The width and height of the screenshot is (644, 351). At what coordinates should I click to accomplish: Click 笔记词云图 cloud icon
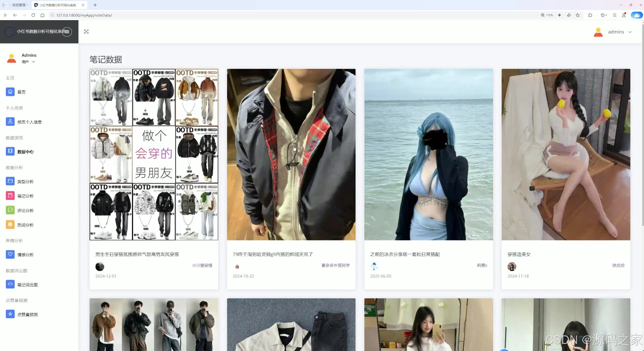coord(10,284)
